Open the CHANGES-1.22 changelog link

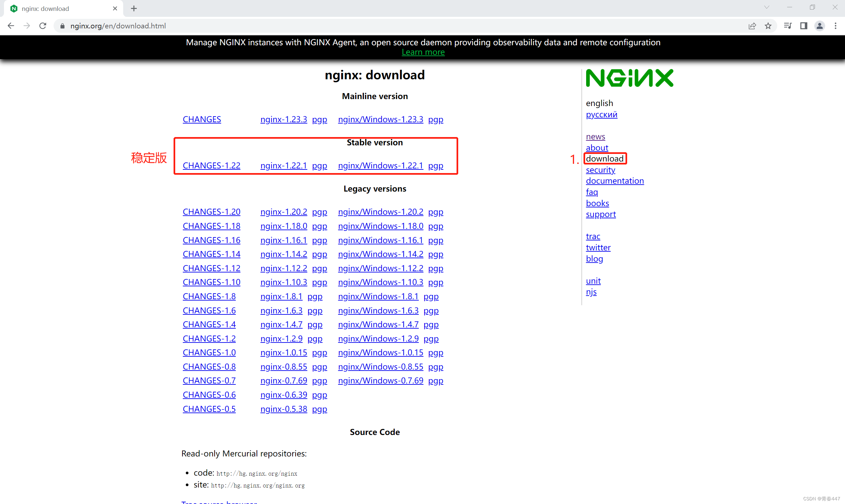point(212,165)
